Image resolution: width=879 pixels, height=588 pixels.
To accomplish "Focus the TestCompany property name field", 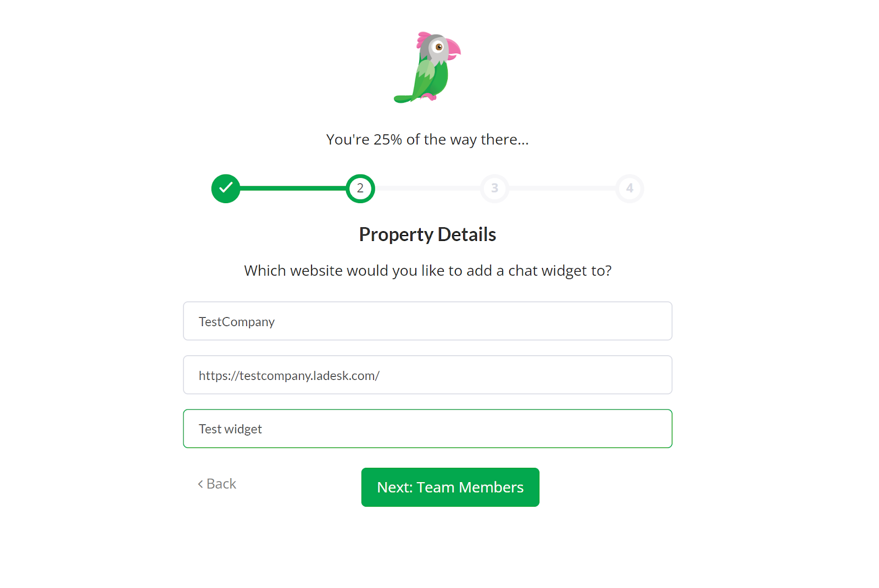I will coord(427,321).
